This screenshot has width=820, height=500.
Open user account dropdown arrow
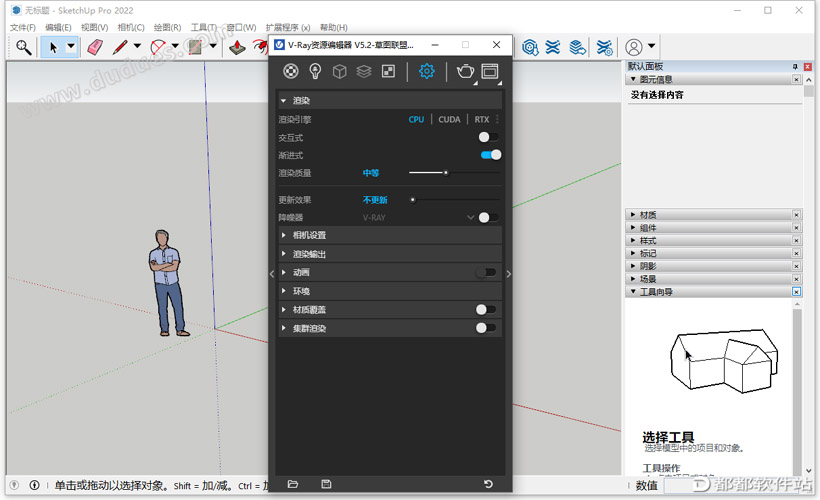click(651, 46)
